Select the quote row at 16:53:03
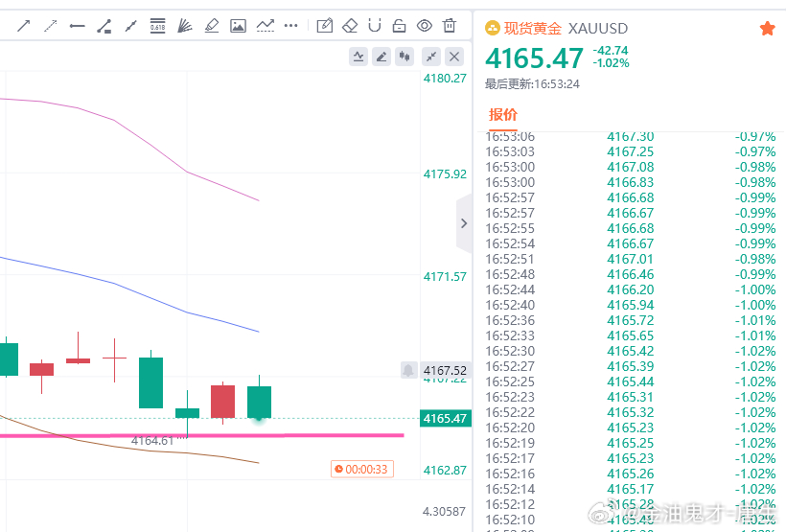Image resolution: width=786 pixels, height=532 pixels. coord(631,151)
